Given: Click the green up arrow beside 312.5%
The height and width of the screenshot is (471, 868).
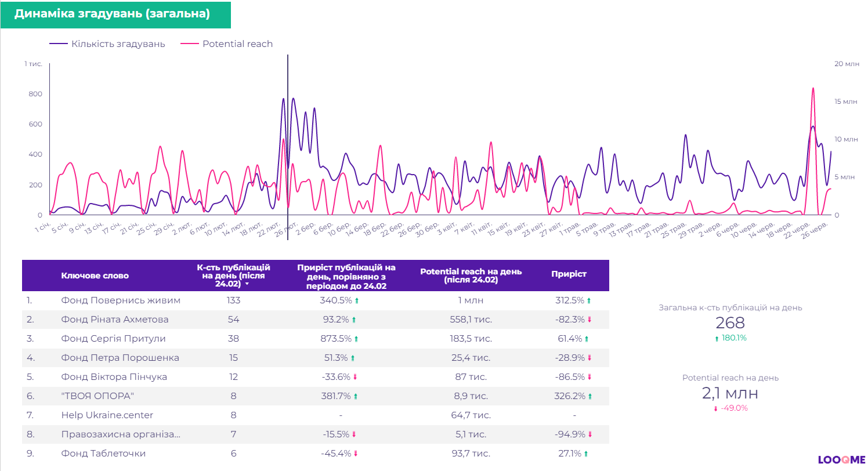Looking at the screenshot, I should [x=589, y=300].
